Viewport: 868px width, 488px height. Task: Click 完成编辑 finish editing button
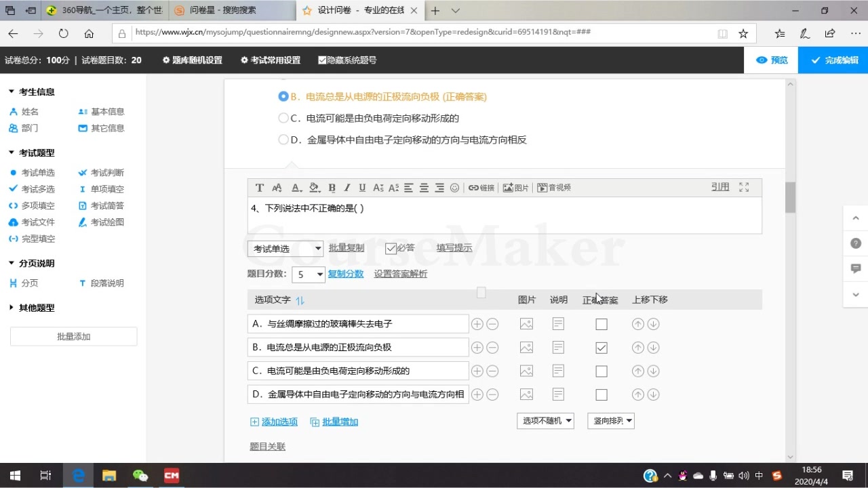point(833,60)
